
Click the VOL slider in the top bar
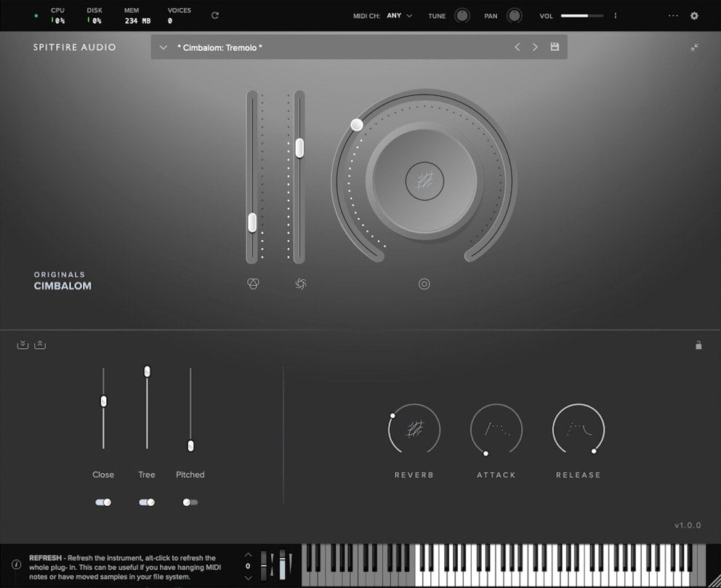(583, 15)
